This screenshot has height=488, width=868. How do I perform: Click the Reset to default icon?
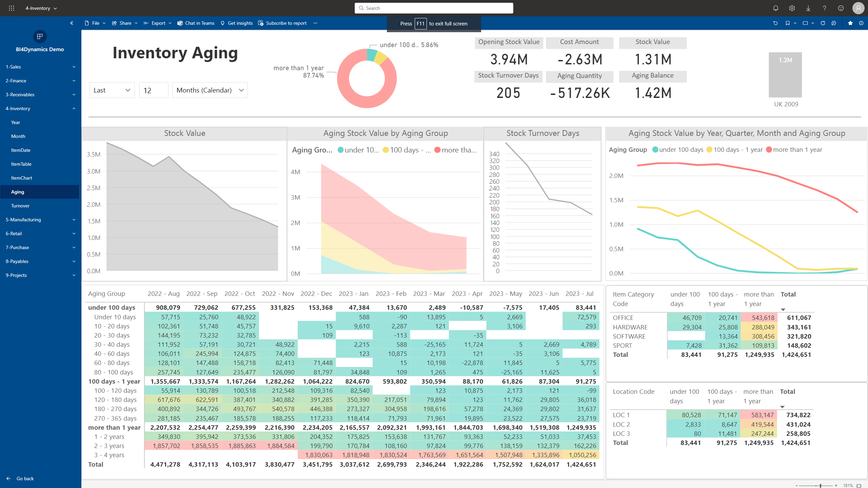click(x=775, y=23)
